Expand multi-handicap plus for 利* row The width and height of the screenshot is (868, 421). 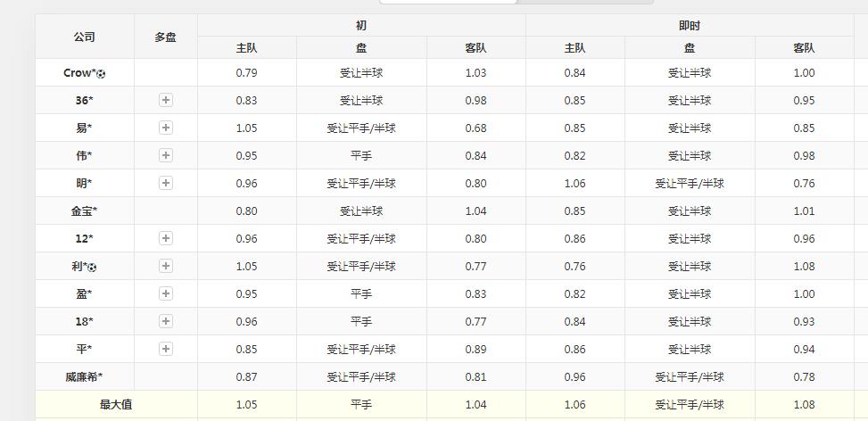166,266
